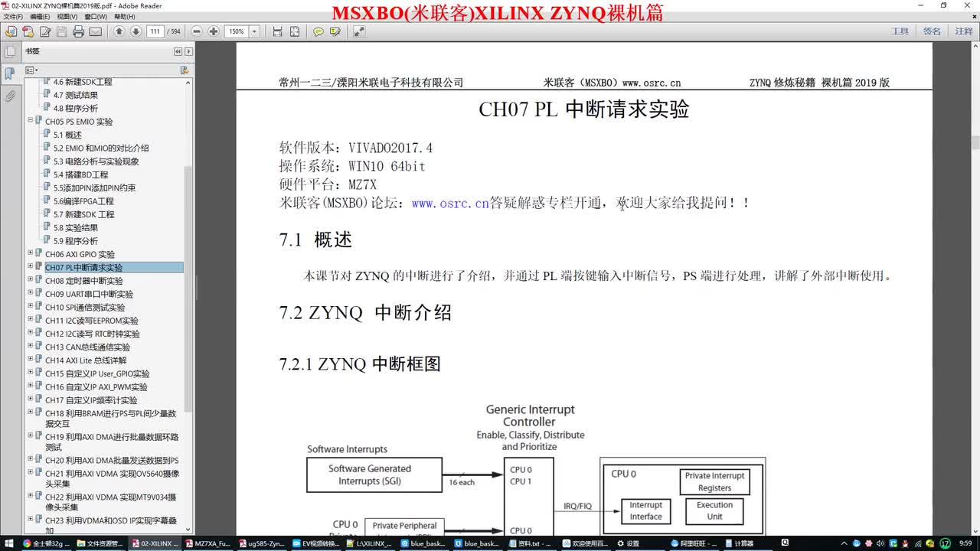Open the 注释 panel
Image resolution: width=980 pixels, height=551 pixels.
coord(964,31)
